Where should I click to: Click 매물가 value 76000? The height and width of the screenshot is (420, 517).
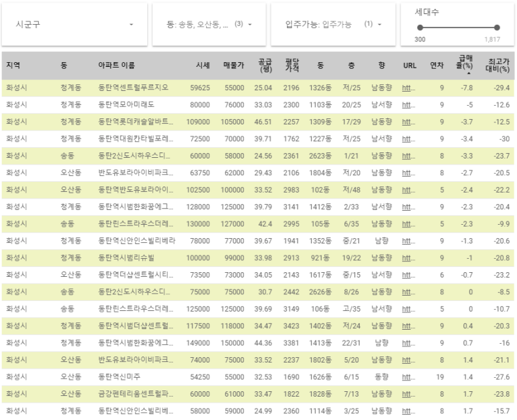235,105
